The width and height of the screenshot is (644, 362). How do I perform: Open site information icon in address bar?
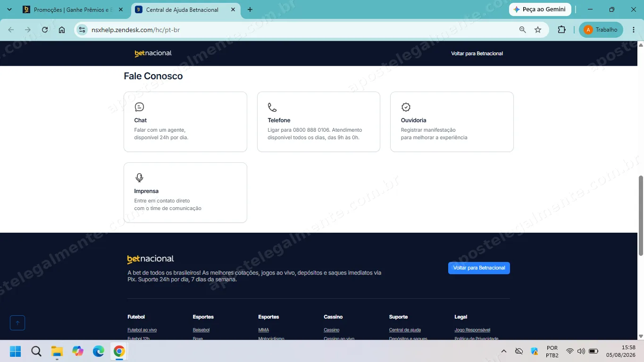82,30
